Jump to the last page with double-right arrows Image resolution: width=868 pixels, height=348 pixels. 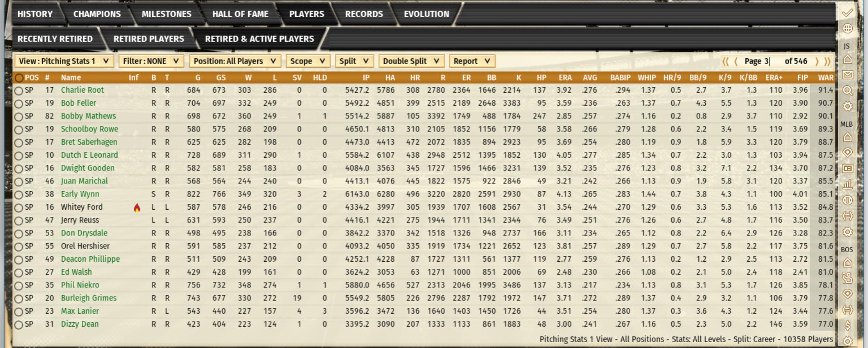pyautogui.click(x=827, y=61)
